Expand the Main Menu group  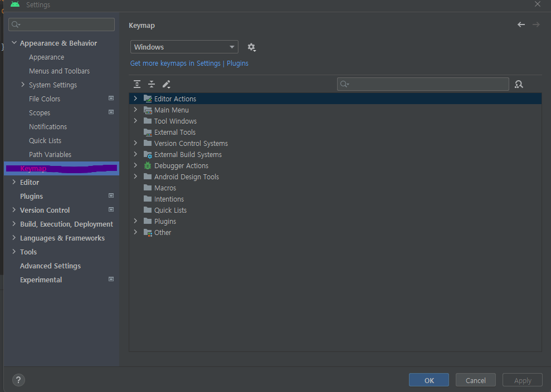point(135,110)
